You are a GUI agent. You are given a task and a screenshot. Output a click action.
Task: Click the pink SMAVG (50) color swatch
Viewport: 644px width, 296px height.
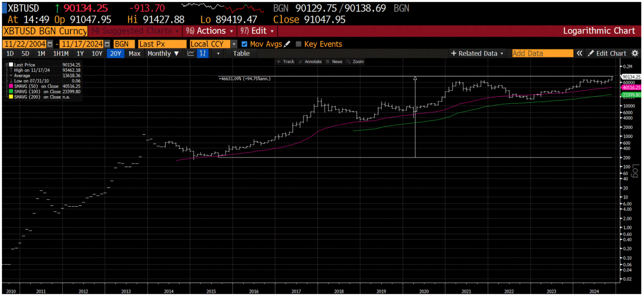[11, 86]
